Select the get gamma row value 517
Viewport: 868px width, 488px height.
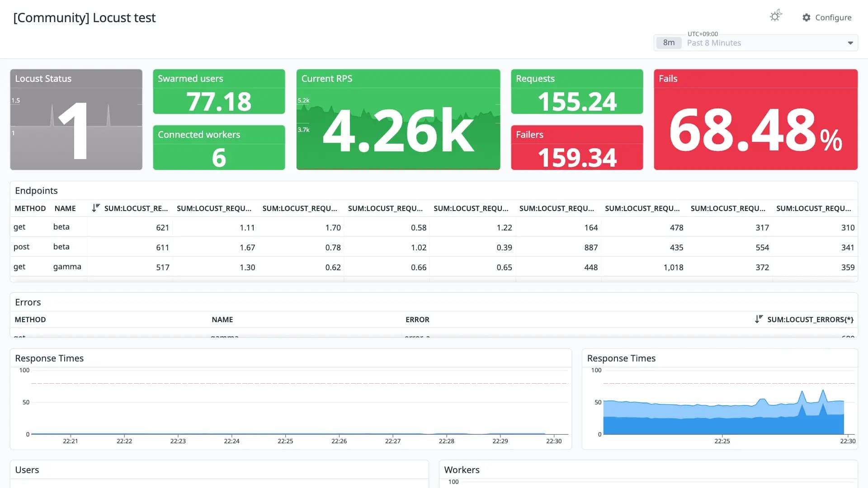(162, 267)
